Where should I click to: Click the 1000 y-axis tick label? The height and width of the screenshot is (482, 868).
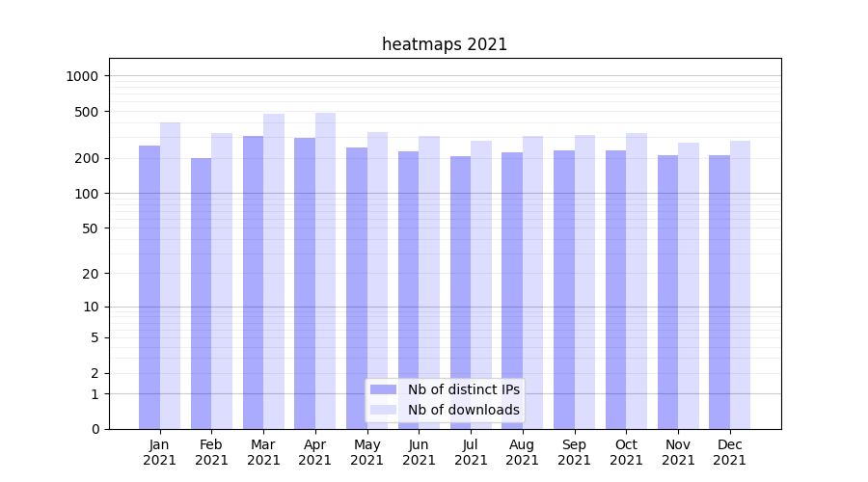click(83, 76)
